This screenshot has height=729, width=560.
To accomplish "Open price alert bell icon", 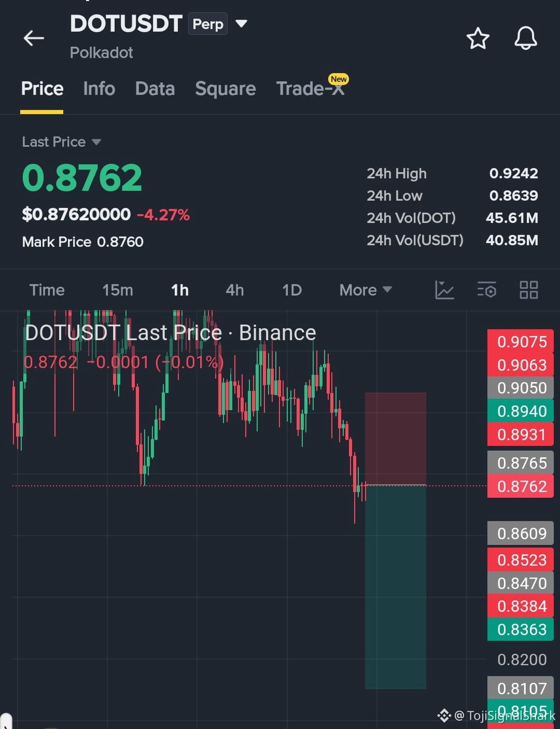I will (525, 38).
